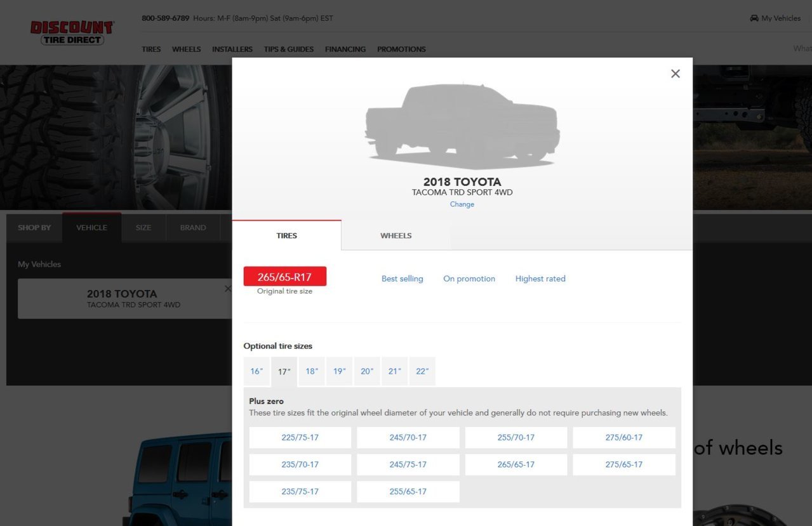Screen dimensions: 812x526
Task: Select tire size 255/65-17
Action: pos(408,492)
